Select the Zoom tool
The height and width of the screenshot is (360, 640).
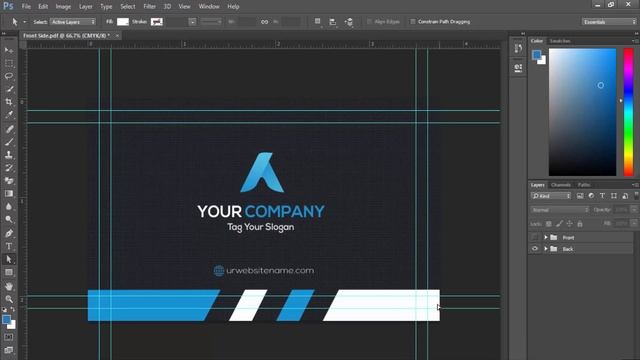pyautogui.click(x=9, y=299)
